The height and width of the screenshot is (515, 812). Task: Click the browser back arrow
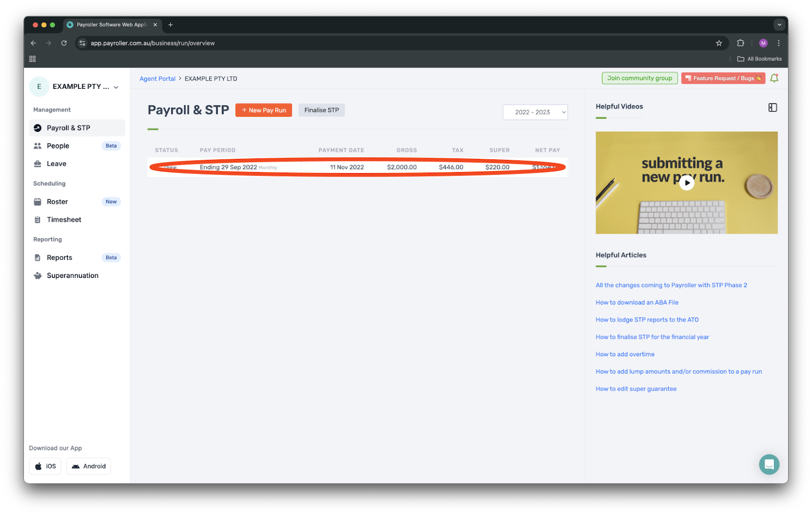point(33,43)
